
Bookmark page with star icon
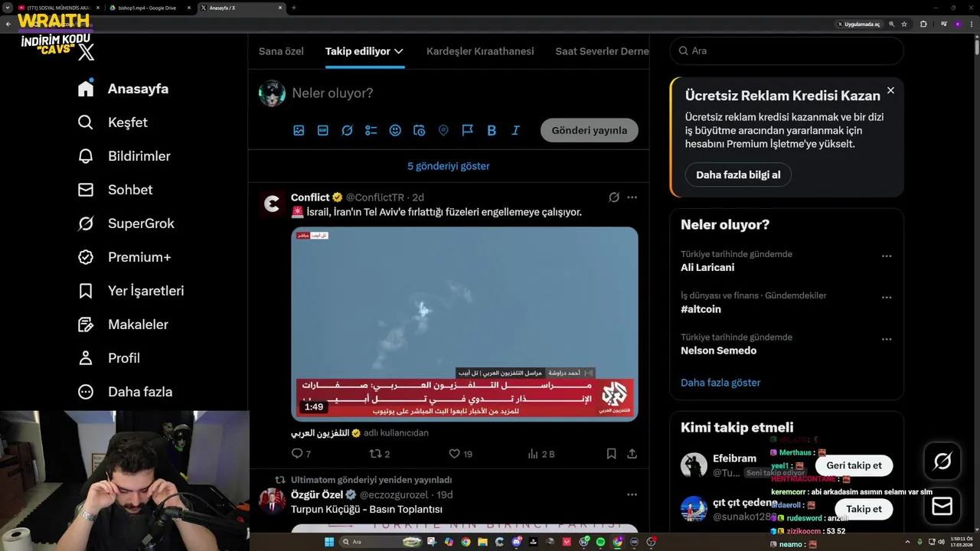click(904, 24)
